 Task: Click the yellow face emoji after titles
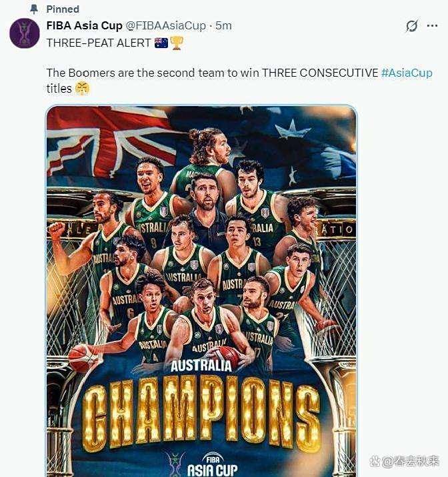83,89
